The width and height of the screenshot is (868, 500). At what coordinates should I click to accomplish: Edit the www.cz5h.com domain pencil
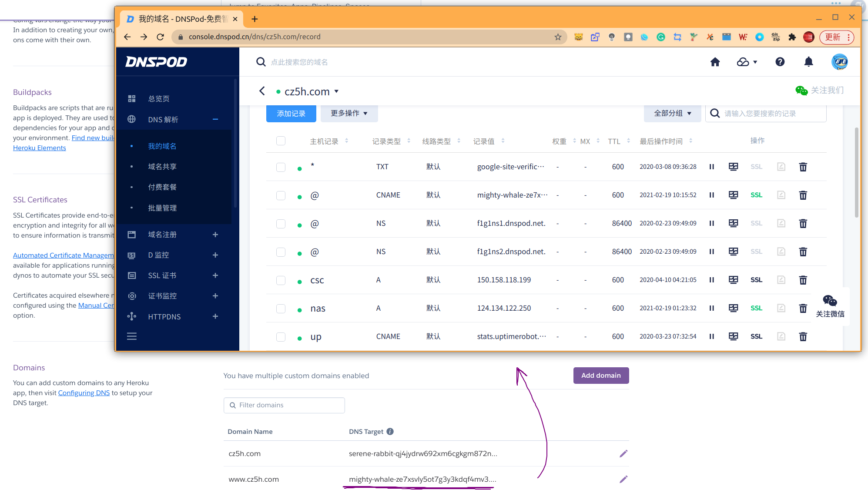pos(623,479)
